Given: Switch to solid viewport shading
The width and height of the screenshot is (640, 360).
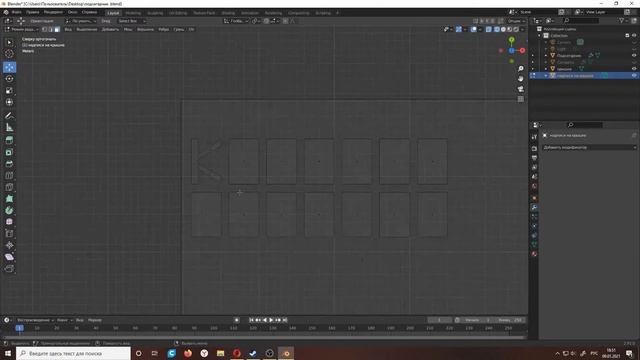Looking at the screenshot, I should [x=503, y=29].
